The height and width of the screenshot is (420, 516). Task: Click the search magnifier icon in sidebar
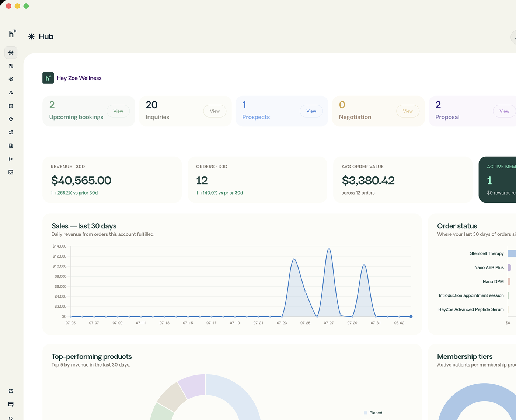click(11, 418)
